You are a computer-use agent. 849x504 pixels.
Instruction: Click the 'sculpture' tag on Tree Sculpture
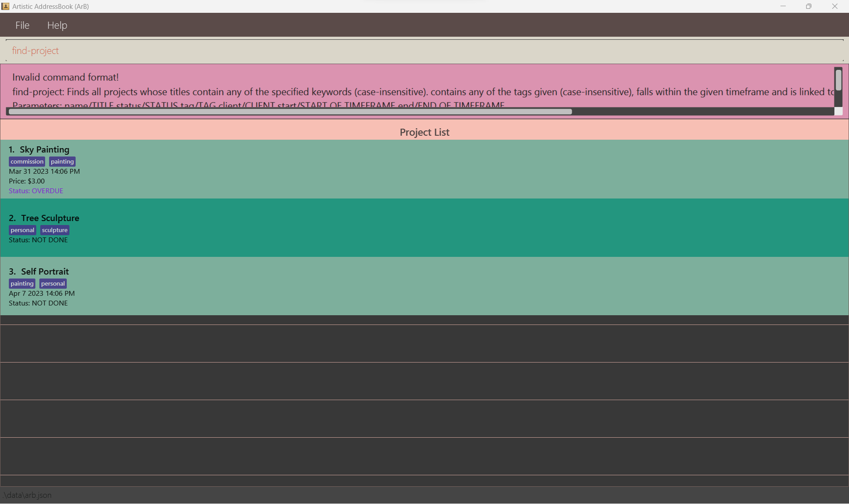(54, 230)
